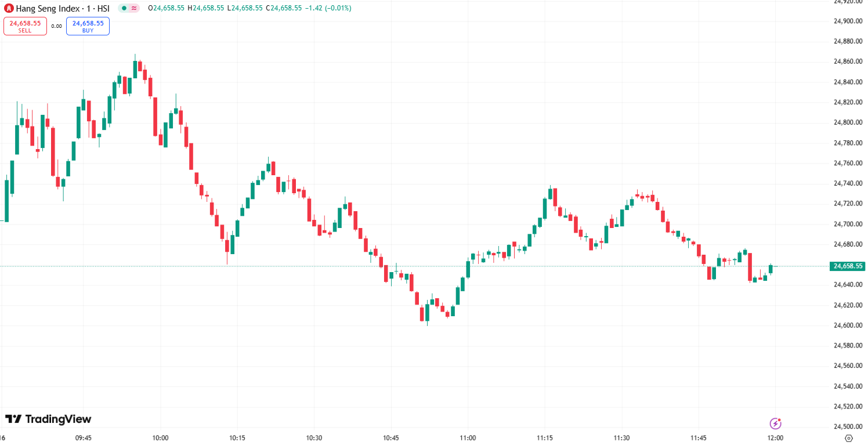The image size is (868, 445).
Task: Click the 12:00 label on time axis
Action: [776, 438]
